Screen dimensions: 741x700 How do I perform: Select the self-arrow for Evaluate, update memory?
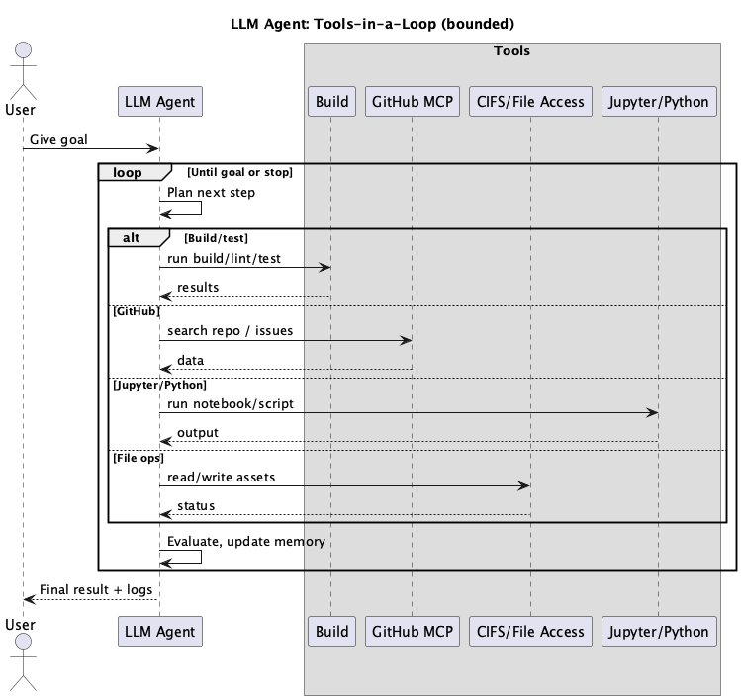[x=183, y=557]
